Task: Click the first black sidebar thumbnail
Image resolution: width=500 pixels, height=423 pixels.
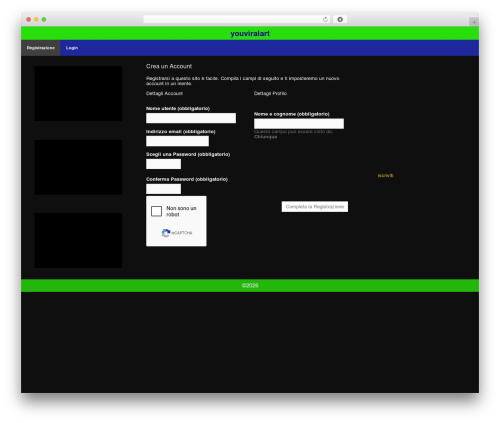Action: (x=78, y=93)
